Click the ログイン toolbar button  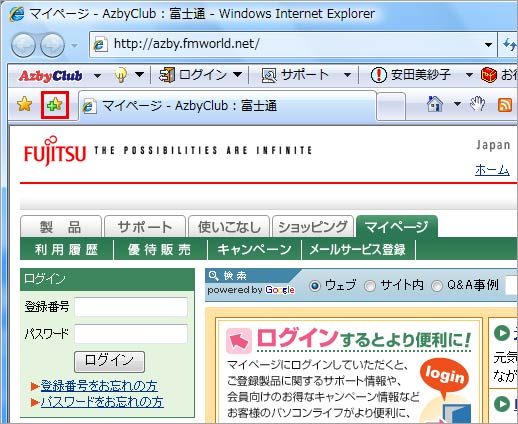click(x=193, y=75)
